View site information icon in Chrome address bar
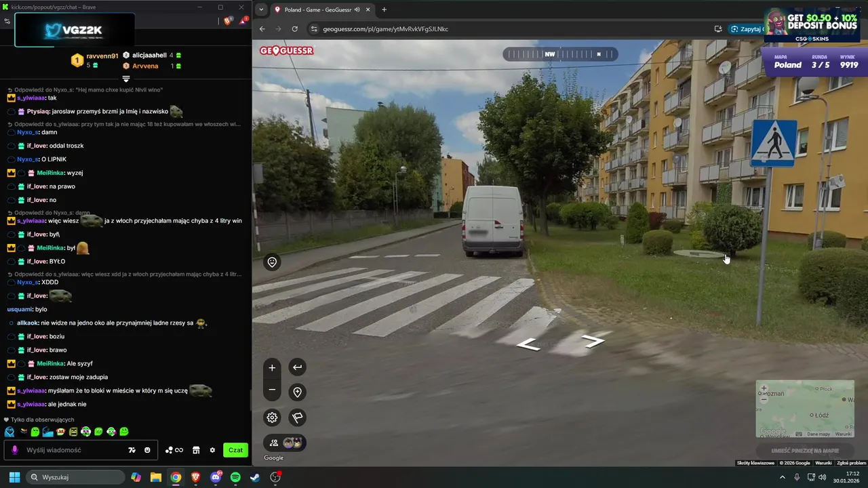This screenshot has height=488, width=868. click(x=313, y=29)
